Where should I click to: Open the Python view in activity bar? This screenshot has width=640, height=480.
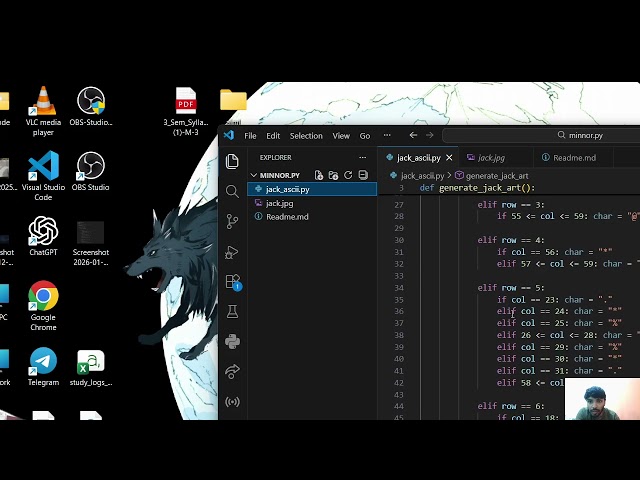click(x=232, y=342)
